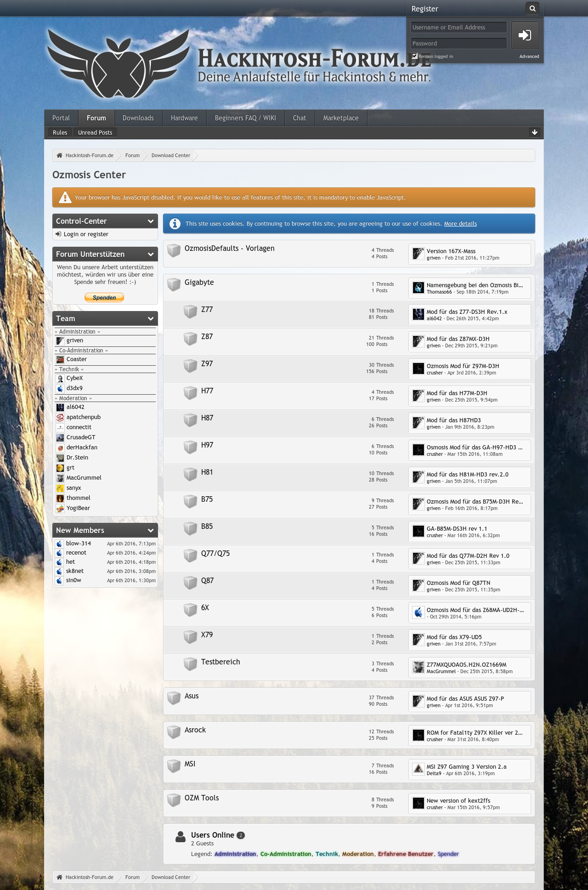
Task: Click griven's avatar in Team list
Action: point(60,340)
